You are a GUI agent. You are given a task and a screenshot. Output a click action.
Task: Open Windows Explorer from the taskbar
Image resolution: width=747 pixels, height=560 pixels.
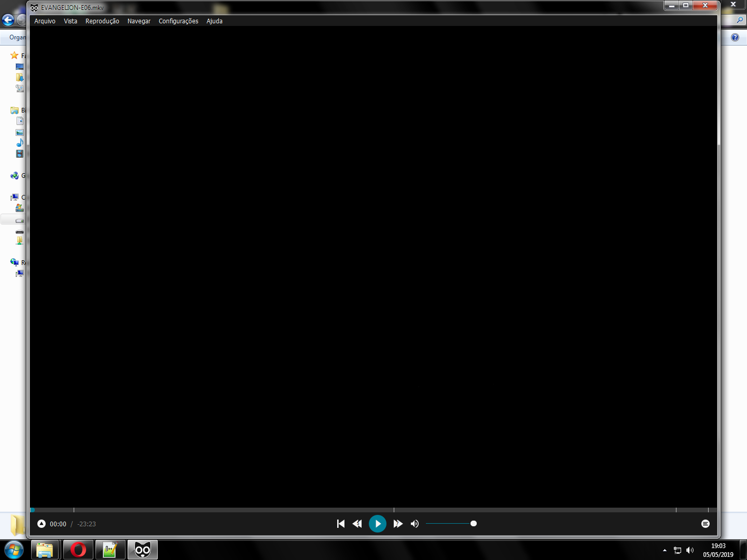click(x=46, y=549)
